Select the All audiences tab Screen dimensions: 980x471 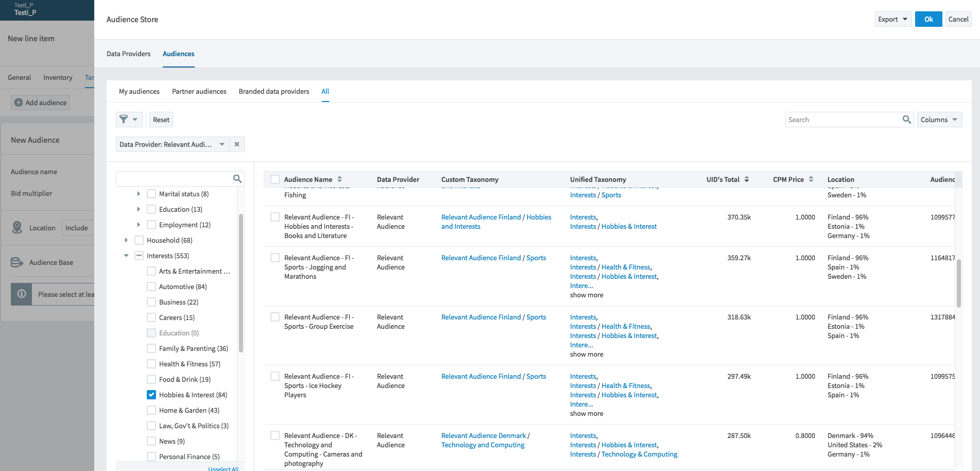(325, 91)
